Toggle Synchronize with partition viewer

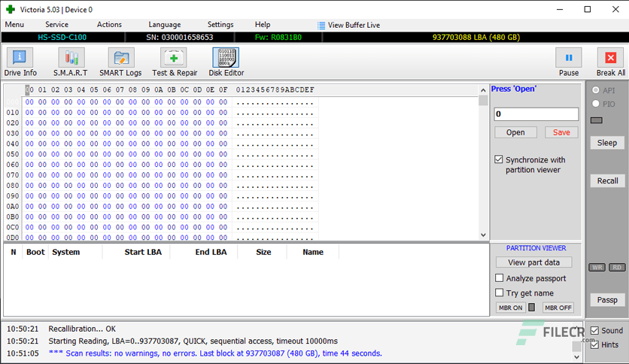[499, 159]
